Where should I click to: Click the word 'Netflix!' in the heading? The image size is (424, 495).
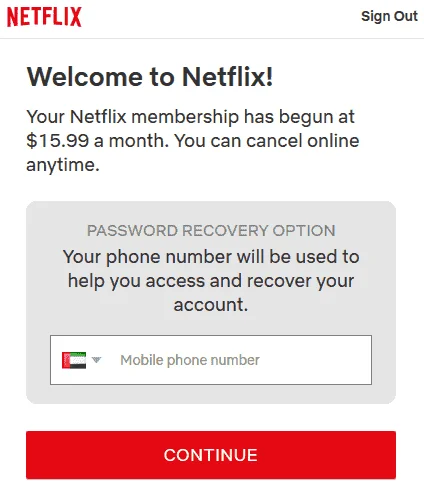coord(228,77)
